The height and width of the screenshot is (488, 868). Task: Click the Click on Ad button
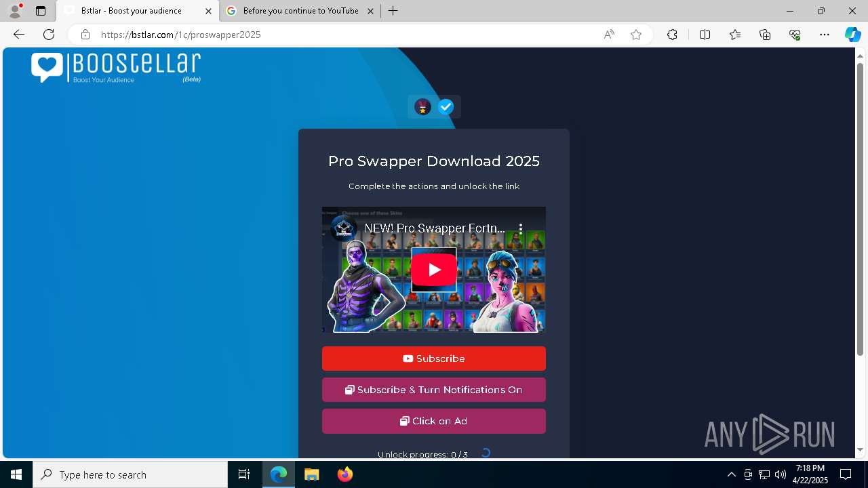[434, 421]
